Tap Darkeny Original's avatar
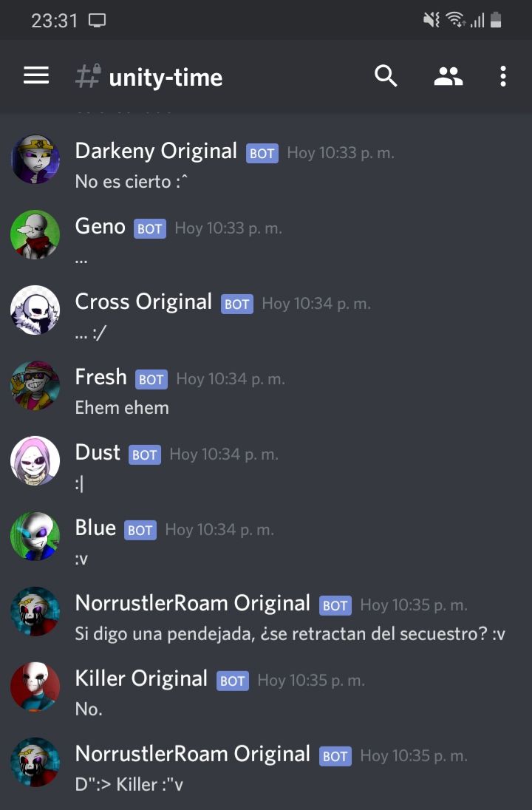The width and height of the screenshot is (532, 810). pos(35,159)
